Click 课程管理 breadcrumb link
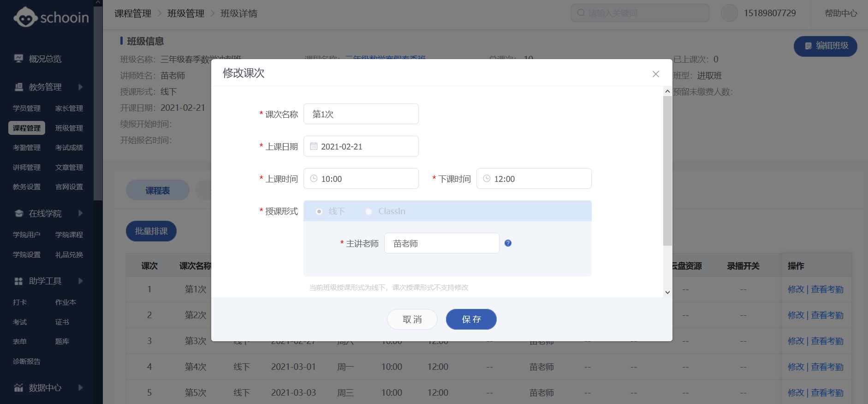Screen dimensions: 868x404 [x=133, y=13]
